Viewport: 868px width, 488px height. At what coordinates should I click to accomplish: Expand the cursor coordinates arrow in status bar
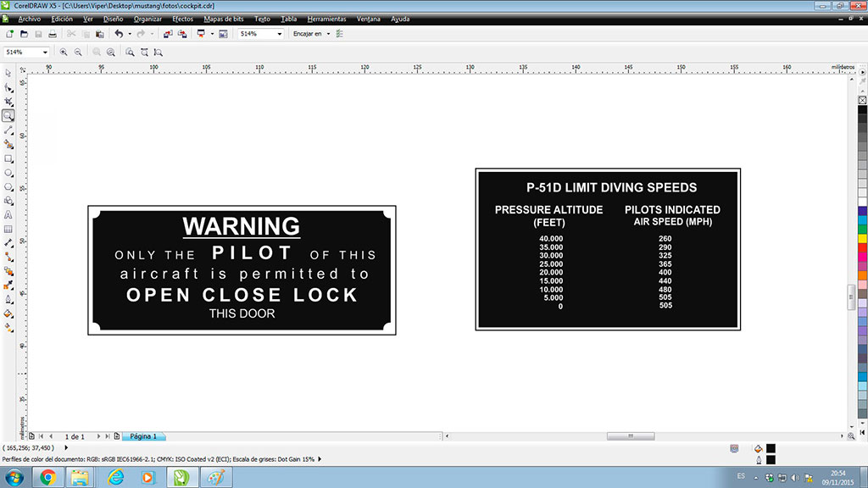[x=66, y=447]
